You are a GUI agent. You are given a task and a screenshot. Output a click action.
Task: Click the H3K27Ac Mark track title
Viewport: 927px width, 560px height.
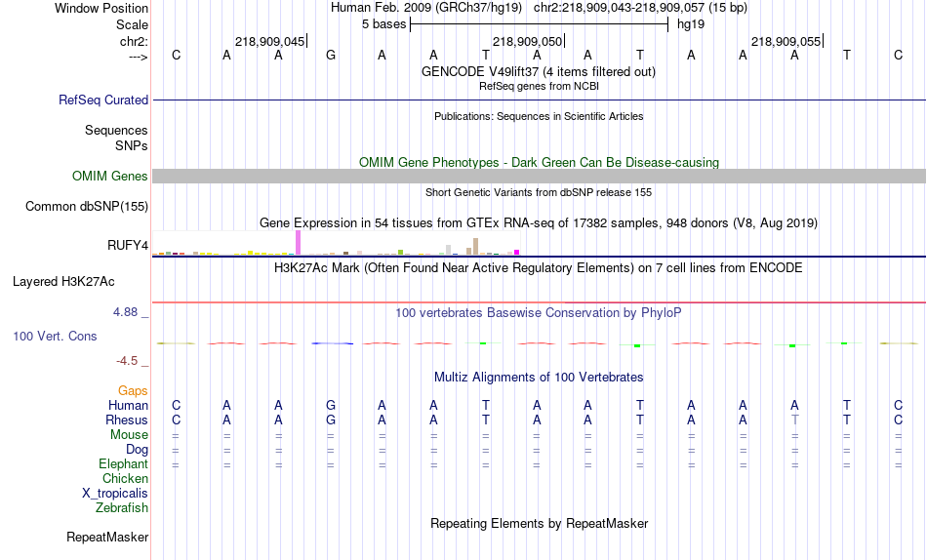coord(539,268)
